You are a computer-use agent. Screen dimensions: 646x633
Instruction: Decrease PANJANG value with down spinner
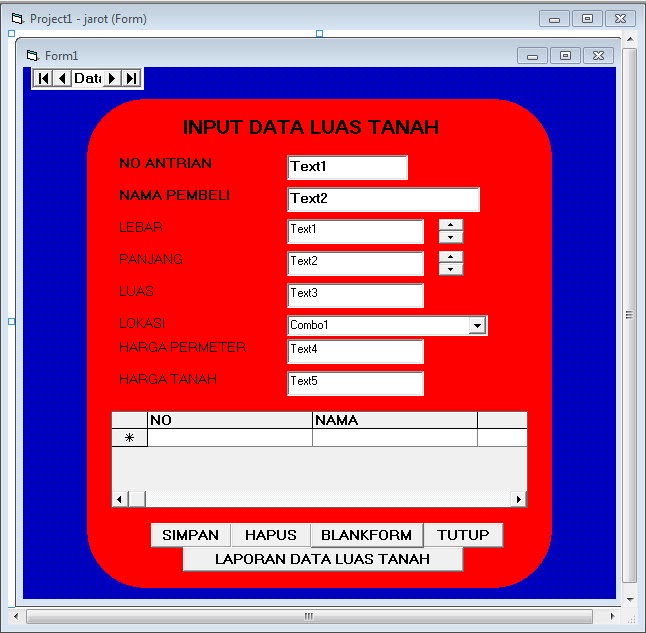451,269
